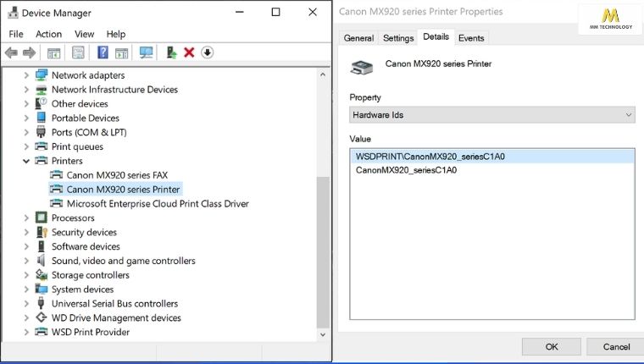Select Canon MX920 series FAX
This screenshot has width=644, height=364.
point(117,175)
